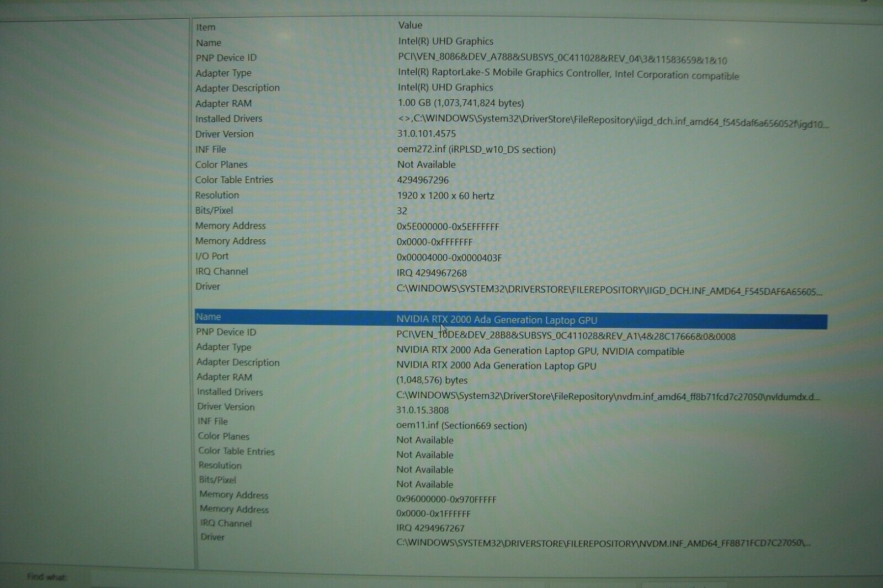Click Adapter RAM value 1.00 GB (1,073,741,824 bytes)
Viewport: 883px width, 588px height.
(461, 103)
